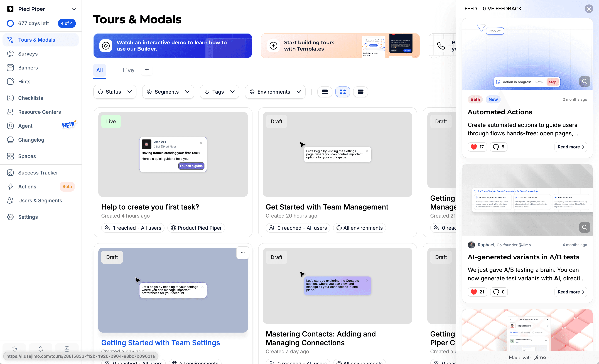The height and width of the screenshot is (364, 599).
Task: Open the Banners section
Action: point(28,68)
